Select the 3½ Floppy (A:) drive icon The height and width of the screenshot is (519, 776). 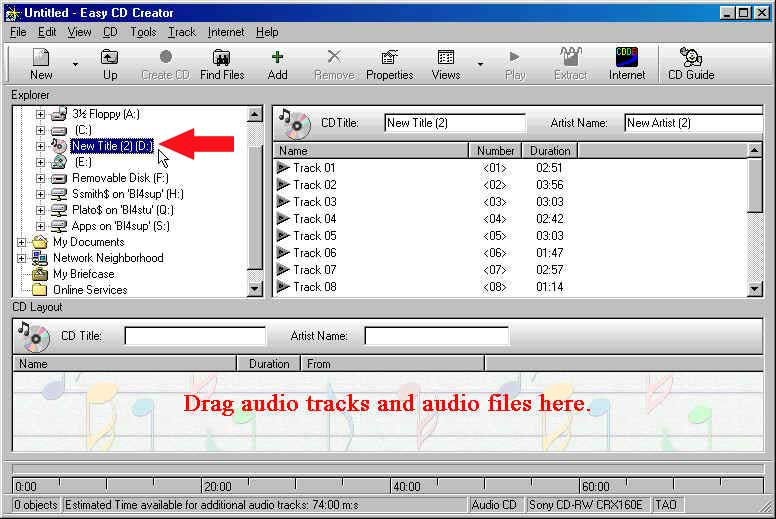coord(59,114)
